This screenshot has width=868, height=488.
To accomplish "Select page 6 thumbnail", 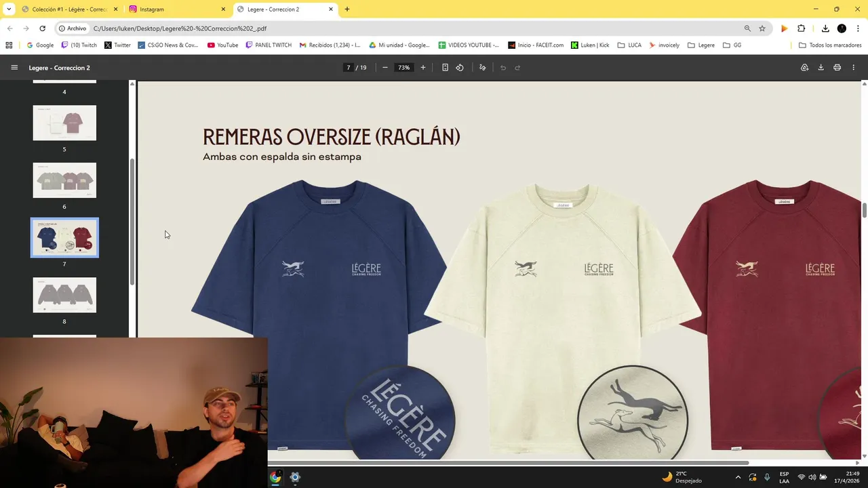I will point(64,180).
